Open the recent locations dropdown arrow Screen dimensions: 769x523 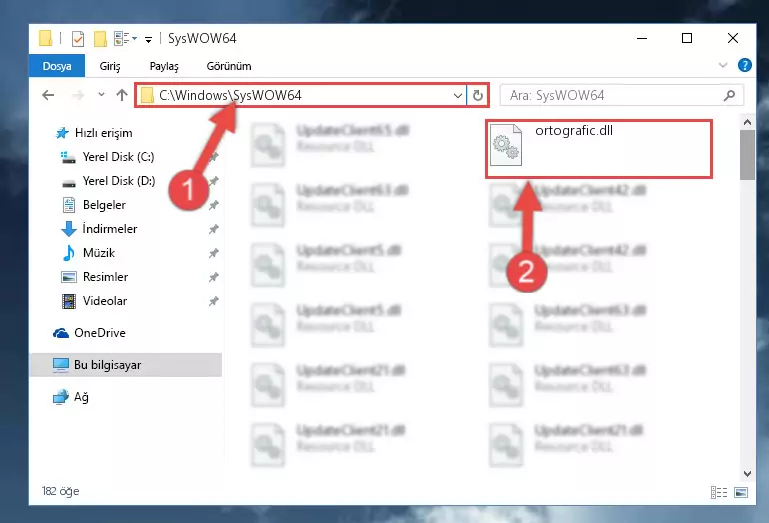[x=101, y=94]
